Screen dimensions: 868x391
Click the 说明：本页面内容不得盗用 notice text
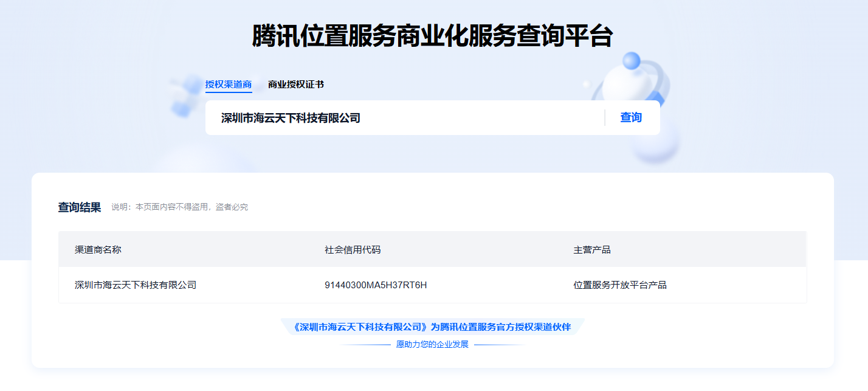point(179,207)
